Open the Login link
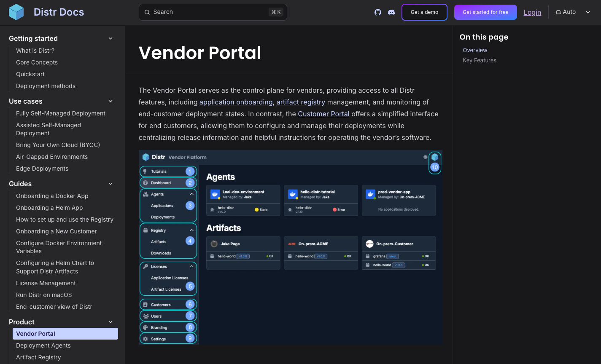Image resolution: width=601 pixels, height=364 pixels. pyautogui.click(x=532, y=12)
